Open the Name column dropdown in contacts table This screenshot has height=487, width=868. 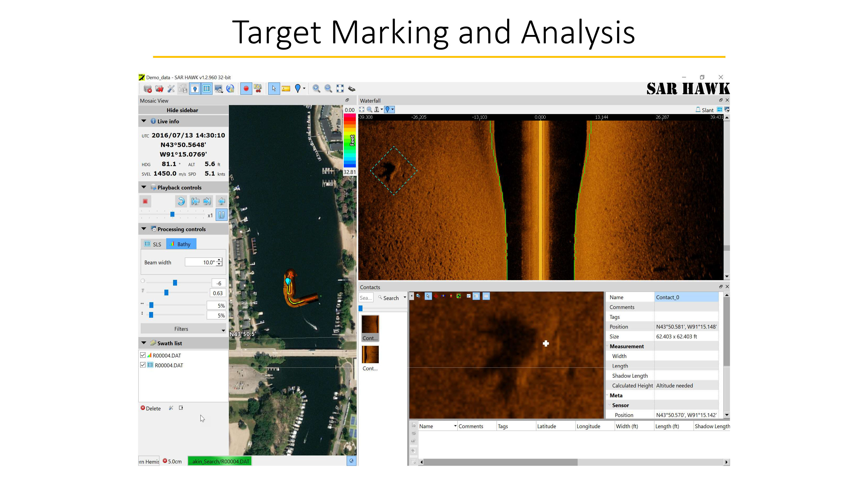(x=455, y=426)
